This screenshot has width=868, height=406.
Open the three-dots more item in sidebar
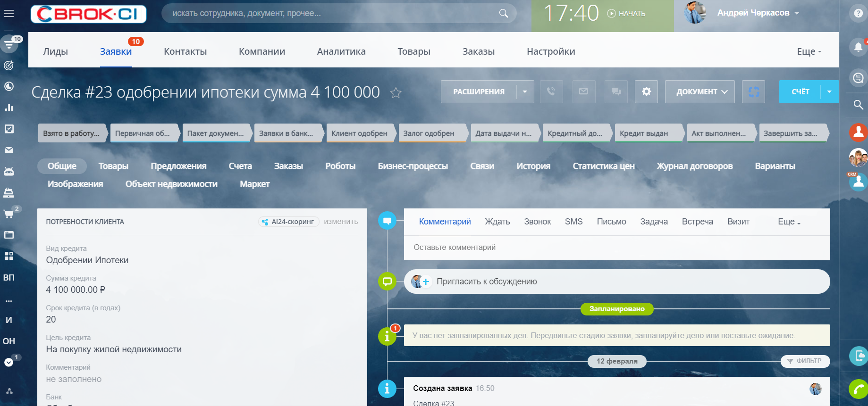tap(9, 300)
